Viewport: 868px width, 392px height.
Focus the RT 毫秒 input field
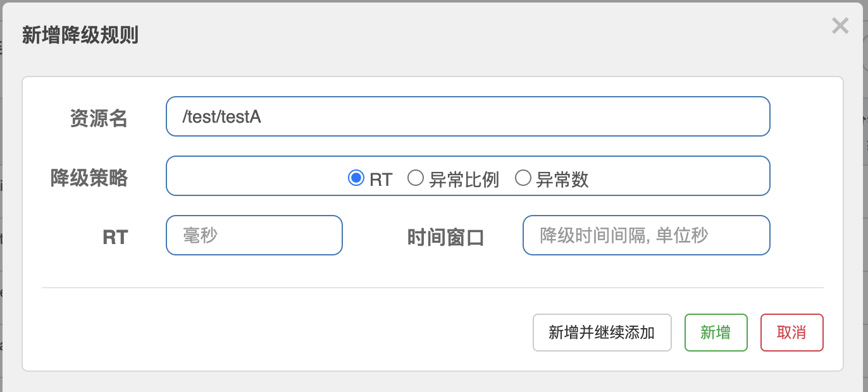(254, 235)
